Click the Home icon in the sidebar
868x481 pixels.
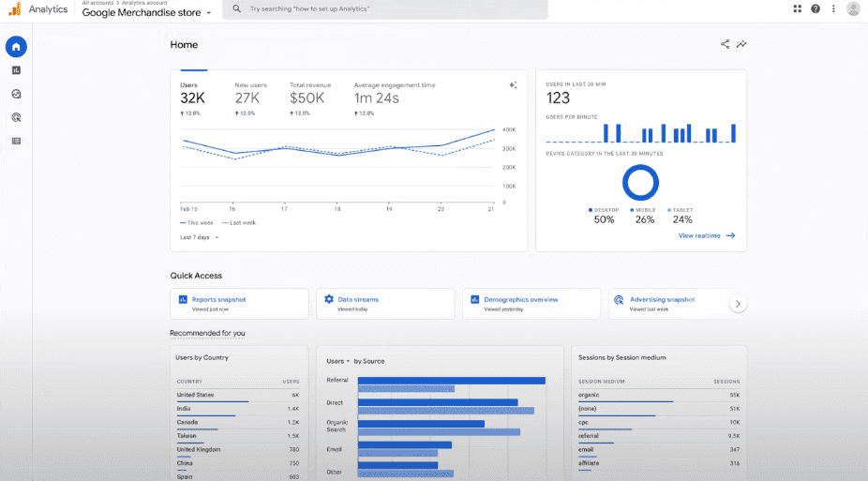tap(16, 47)
